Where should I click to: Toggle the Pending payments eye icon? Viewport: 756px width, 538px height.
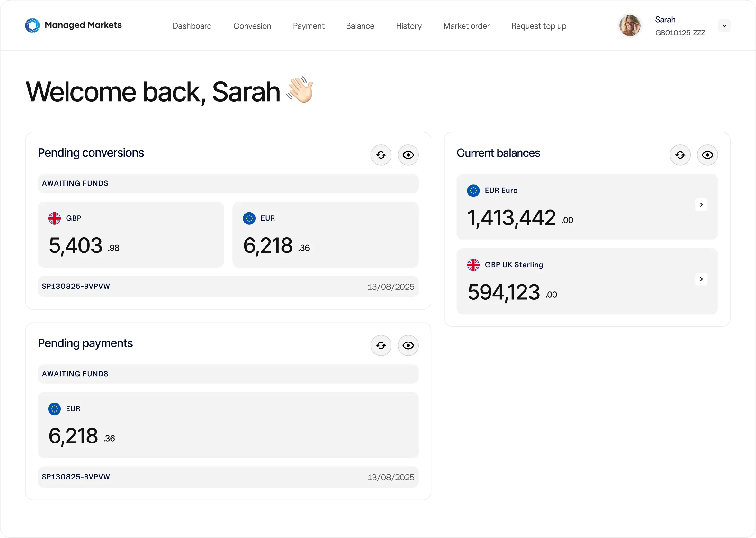(408, 345)
